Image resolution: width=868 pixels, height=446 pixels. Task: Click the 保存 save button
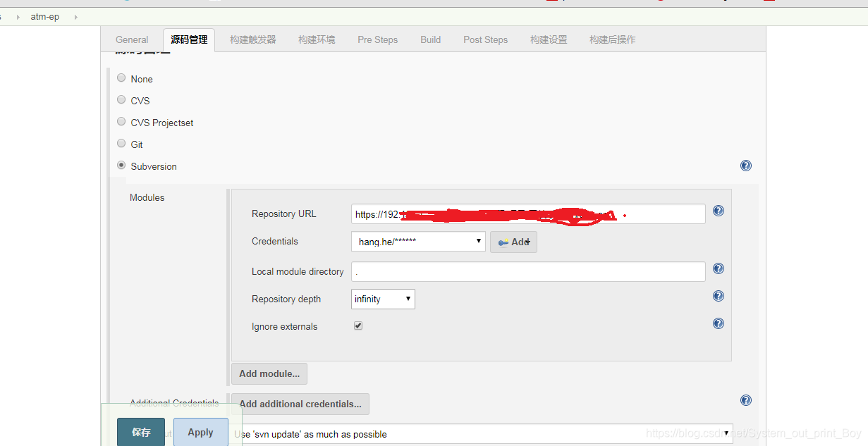click(x=141, y=432)
